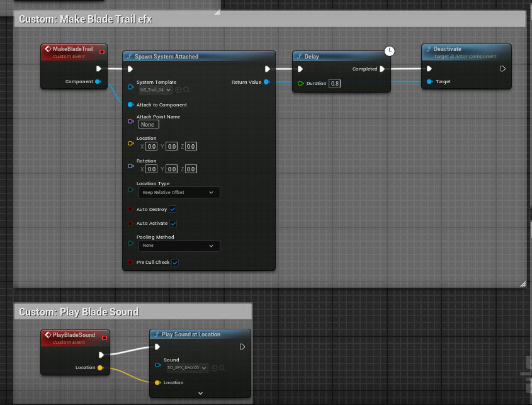532x405 pixels.
Task: Click Spawn System Attached exec input pin
Action: 130,69
